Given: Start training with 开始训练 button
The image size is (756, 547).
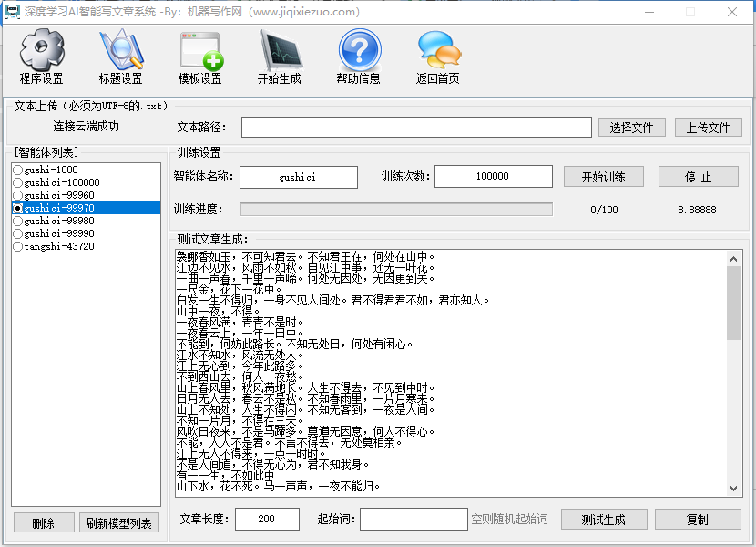Looking at the screenshot, I should coord(604,177).
